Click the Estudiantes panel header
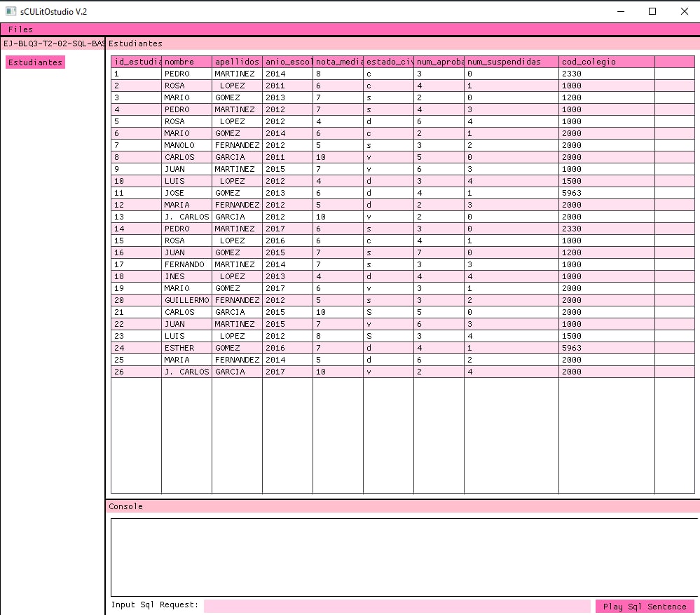This screenshot has height=615, width=700. pyautogui.click(x=135, y=43)
